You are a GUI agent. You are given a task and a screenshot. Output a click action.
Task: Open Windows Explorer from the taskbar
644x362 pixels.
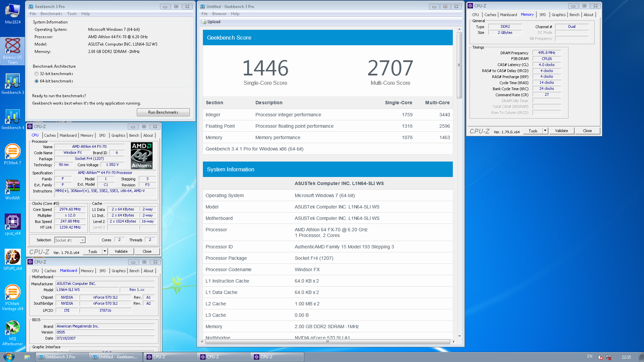27,357
